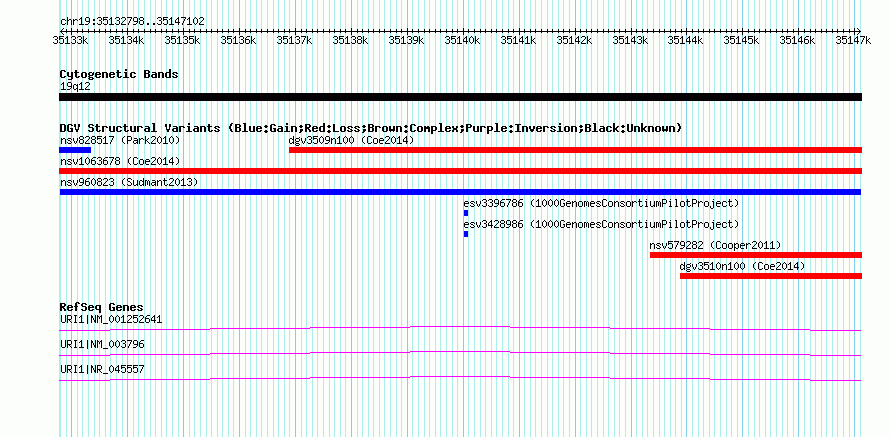Click the 35142k ruler position
The height and width of the screenshot is (437, 890).
click(x=574, y=40)
